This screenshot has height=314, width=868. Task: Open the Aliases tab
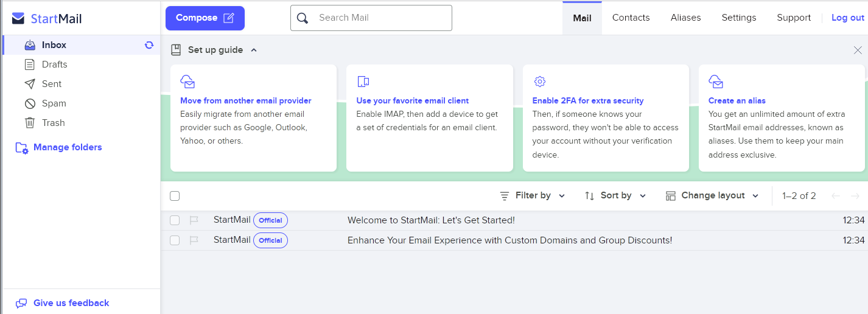(685, 18)
